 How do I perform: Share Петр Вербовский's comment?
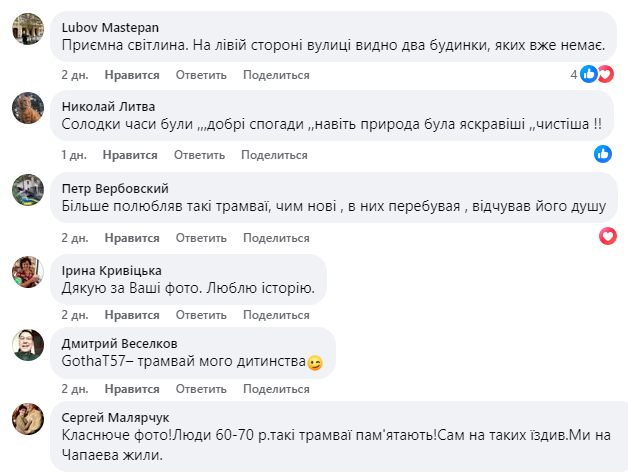click(276, 238)
